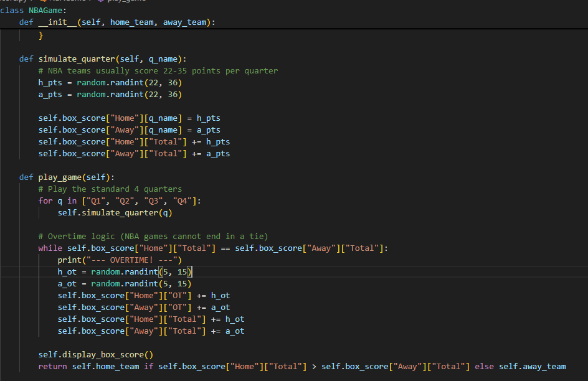Click the print OVERTIME statement

[120, 260]
